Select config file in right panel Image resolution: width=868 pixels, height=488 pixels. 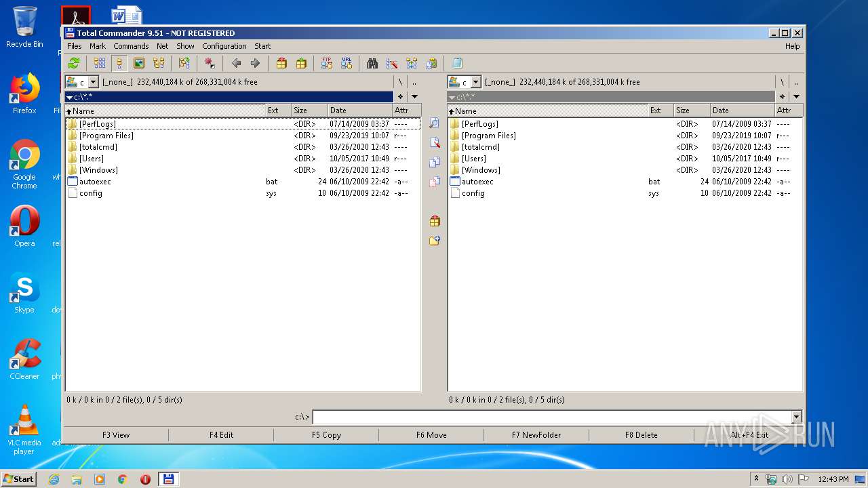(625, 193)
